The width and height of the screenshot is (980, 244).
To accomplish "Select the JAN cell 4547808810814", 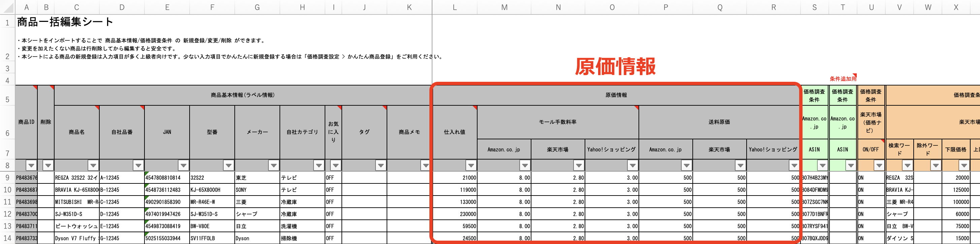I will [x=167, y=177].
